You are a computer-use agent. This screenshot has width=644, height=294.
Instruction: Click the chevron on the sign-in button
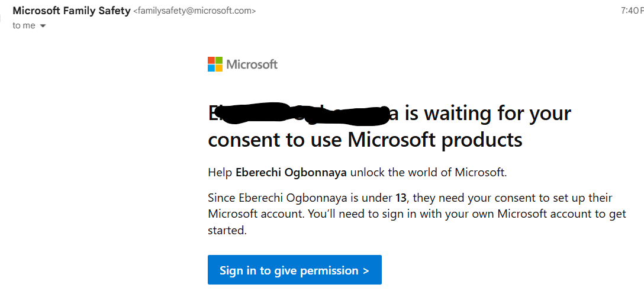click(366, 270)
